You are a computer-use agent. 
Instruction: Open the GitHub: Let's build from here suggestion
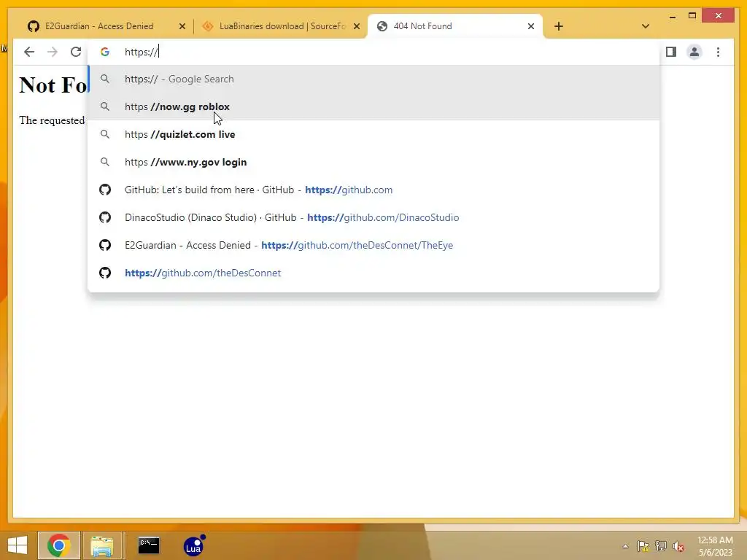[x=373, y=190]
